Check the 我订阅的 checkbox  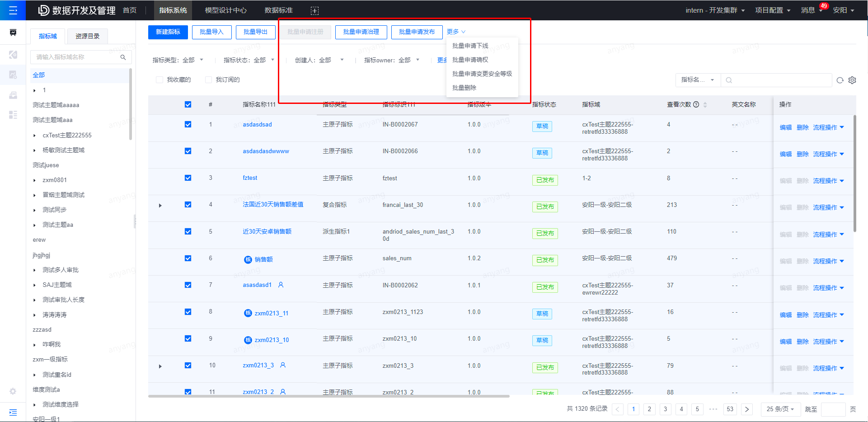pyautogui.click(x=209, y=80)
